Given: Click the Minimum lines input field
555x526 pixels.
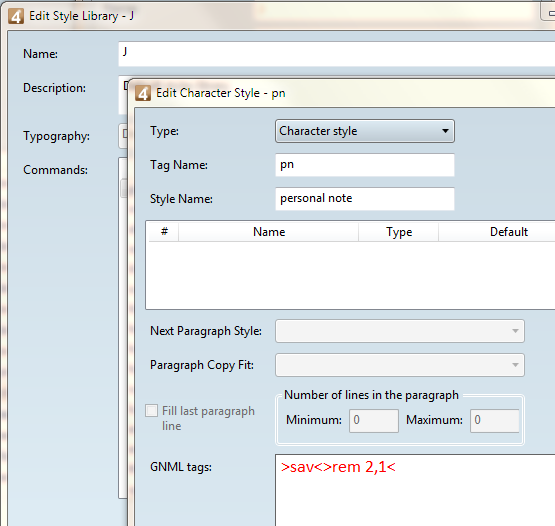Looking at the screenshot, I should (374, 421).
